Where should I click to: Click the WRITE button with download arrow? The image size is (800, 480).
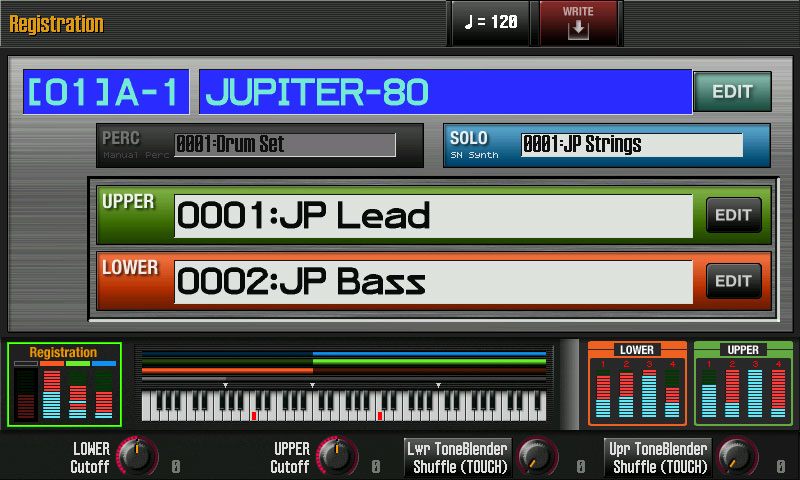578,23
